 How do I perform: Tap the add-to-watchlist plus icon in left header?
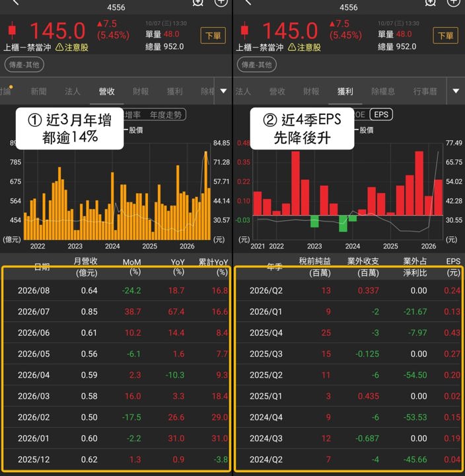pos(221,3)
